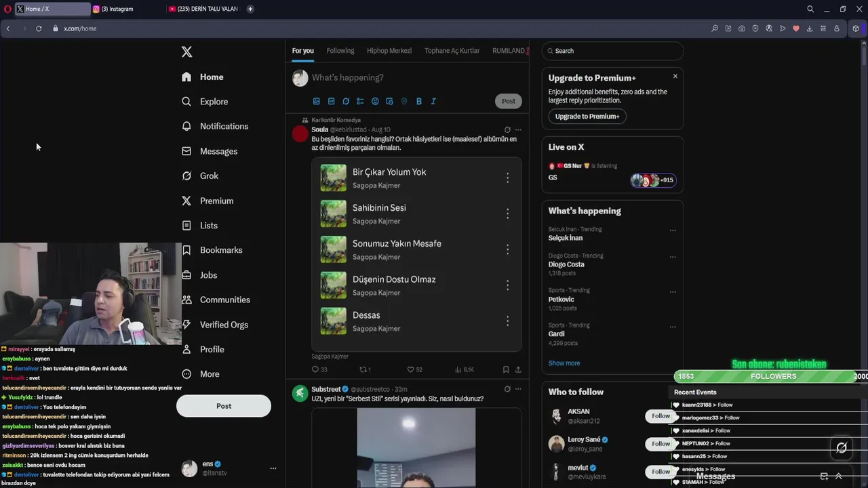Viewport: 868px width, 488px height.
Task: Add a GIF to the post
Action: pyautogui.click(x=331, y=101)
